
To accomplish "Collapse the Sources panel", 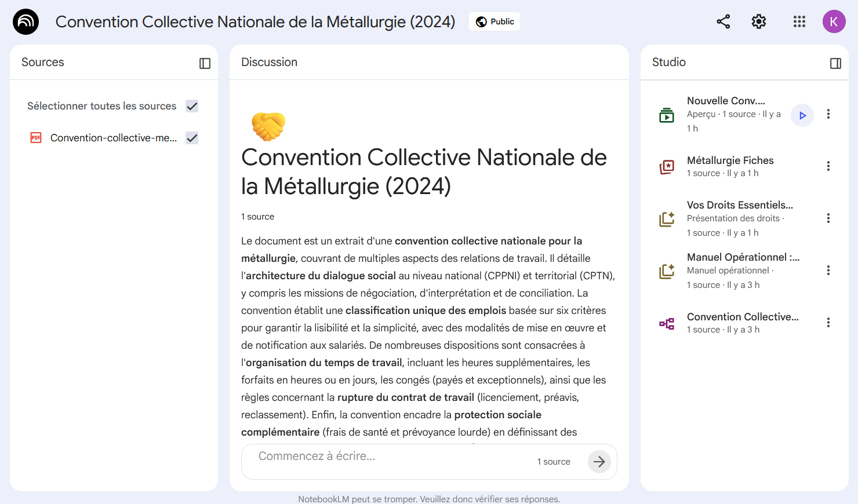I will click(205, 63).
